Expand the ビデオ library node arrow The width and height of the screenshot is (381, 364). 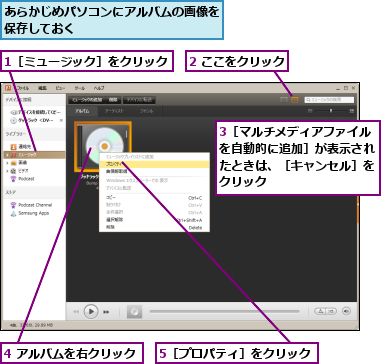(7, 171)
